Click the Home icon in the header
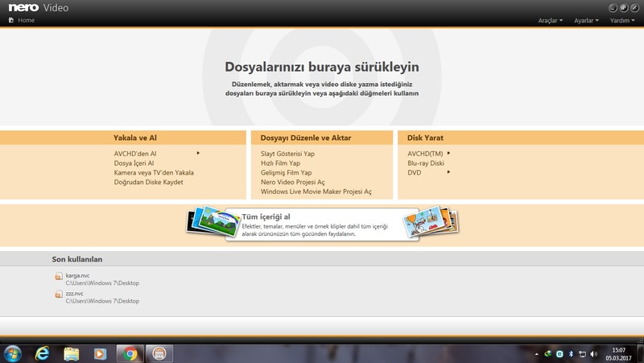This screenshot has height=363, width=644. click(11, 19)
